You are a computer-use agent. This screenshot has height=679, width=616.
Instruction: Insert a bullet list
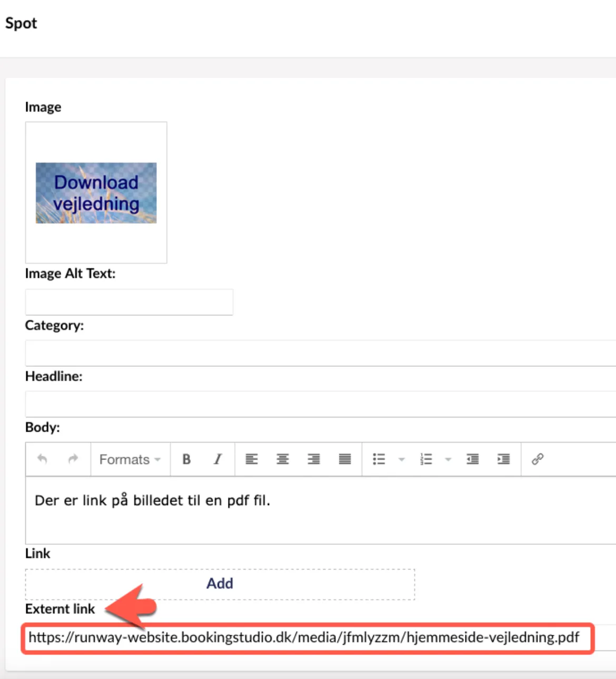click(x=379, y=460)
